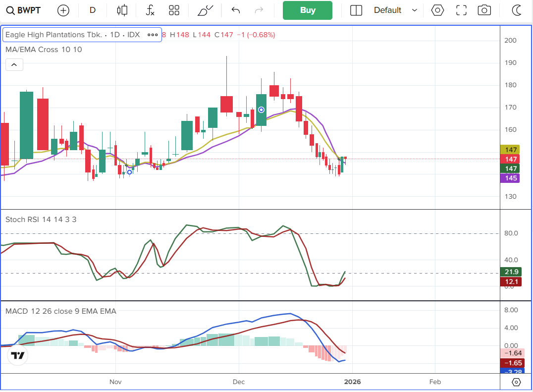Take a chart snapshot with camera

coord(484,10)
